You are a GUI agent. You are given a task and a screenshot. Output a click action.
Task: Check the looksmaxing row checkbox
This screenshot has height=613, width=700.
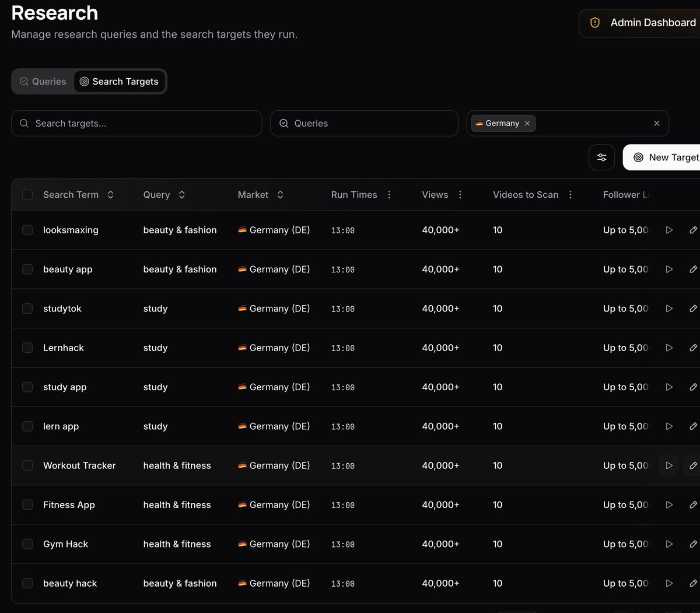tap(27, 230)
